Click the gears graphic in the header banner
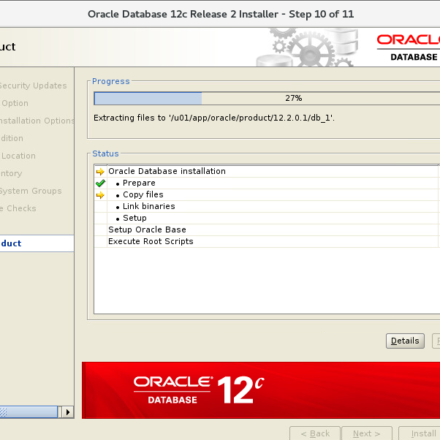The image size is (440, 440). click(307, 47)
